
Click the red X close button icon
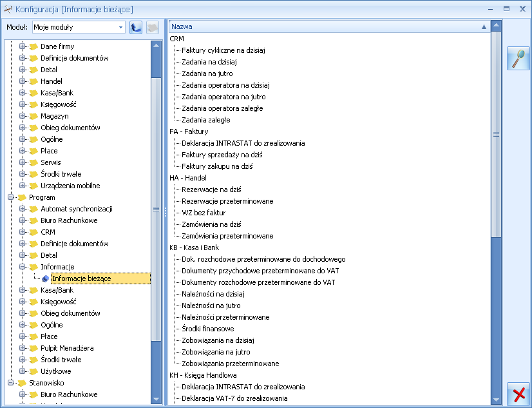[518, 394]
